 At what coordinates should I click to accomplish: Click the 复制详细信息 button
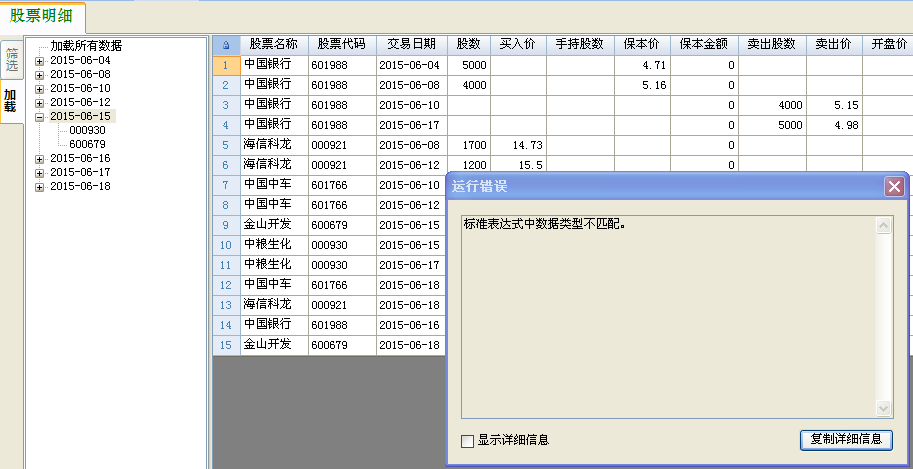(846, 439)
